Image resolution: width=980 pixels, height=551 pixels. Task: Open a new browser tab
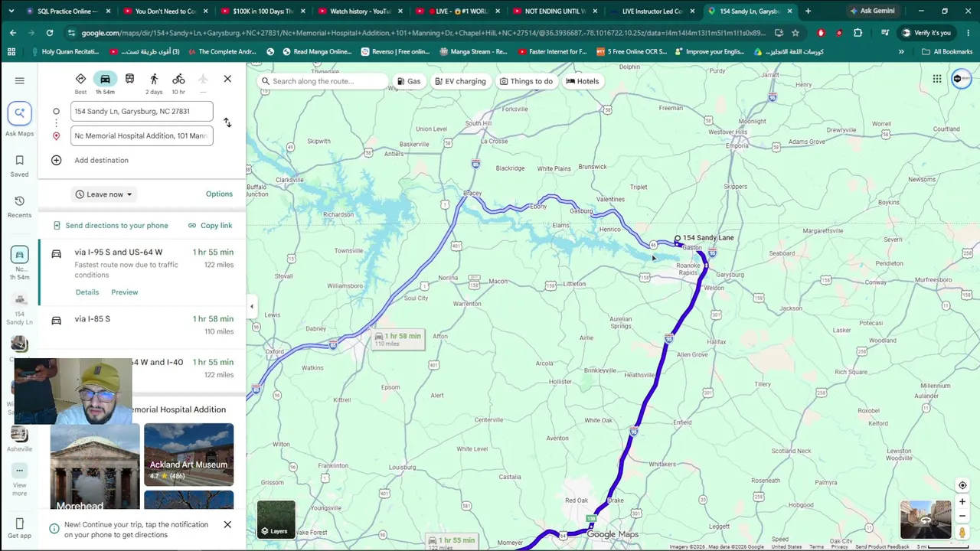click(808, 11)
